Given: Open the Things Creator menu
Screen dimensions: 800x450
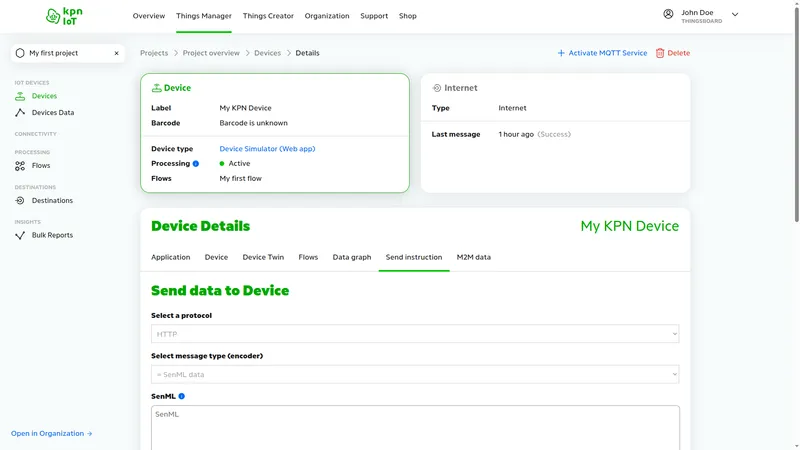Looking at the screenshot, I should coord(268,16).
